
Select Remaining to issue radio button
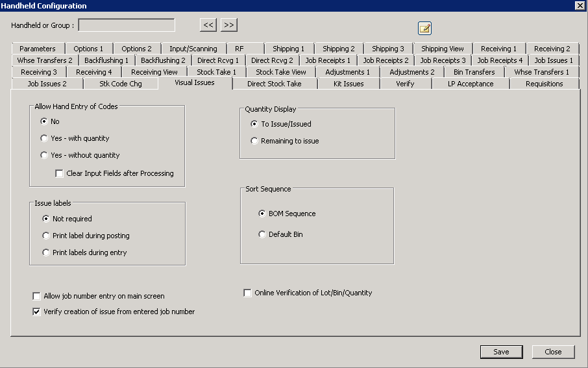(254, 141)
